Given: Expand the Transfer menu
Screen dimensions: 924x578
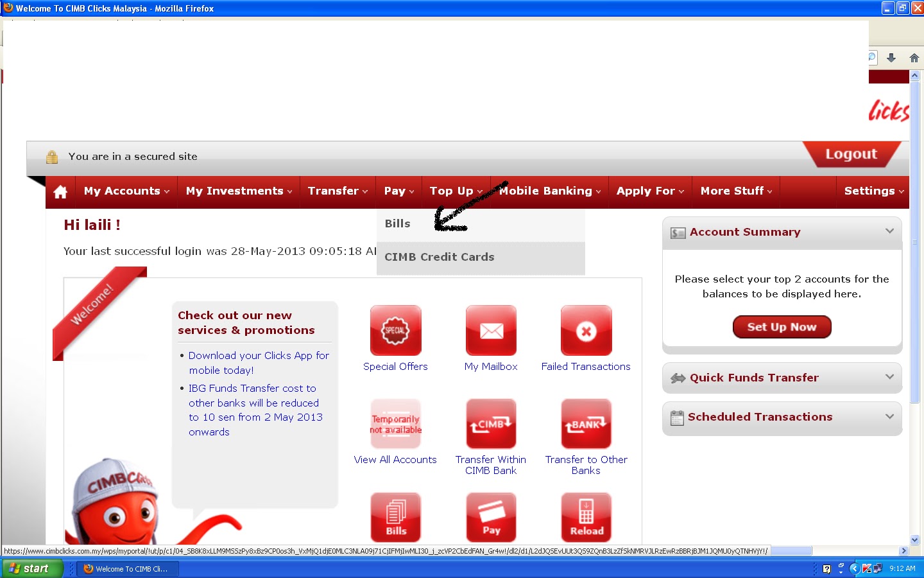Looking at the screenshot, I should point(338,191).
